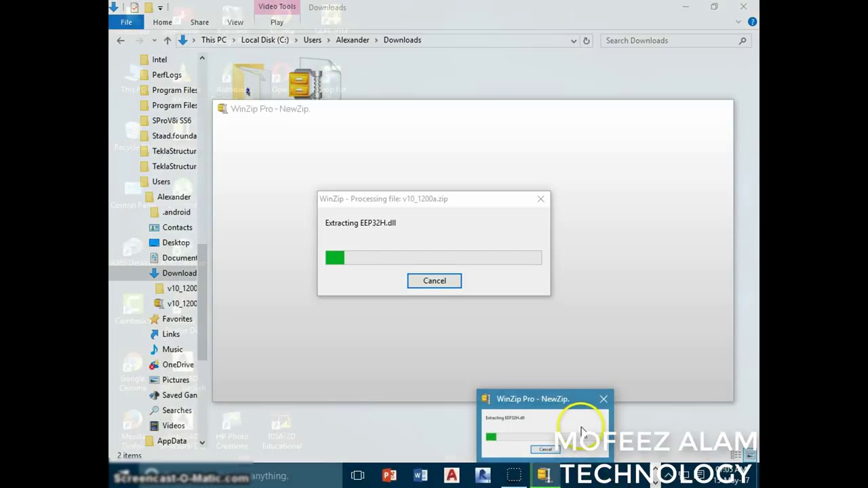Open Contacts folder in tree
The height and width of the screenshot is (488, 868).
point(177,227)
